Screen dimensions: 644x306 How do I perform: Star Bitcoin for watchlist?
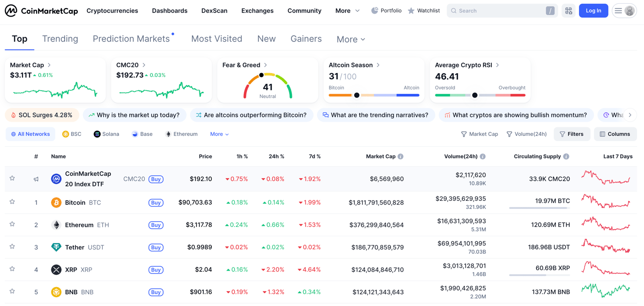click(x=12, y=202)
